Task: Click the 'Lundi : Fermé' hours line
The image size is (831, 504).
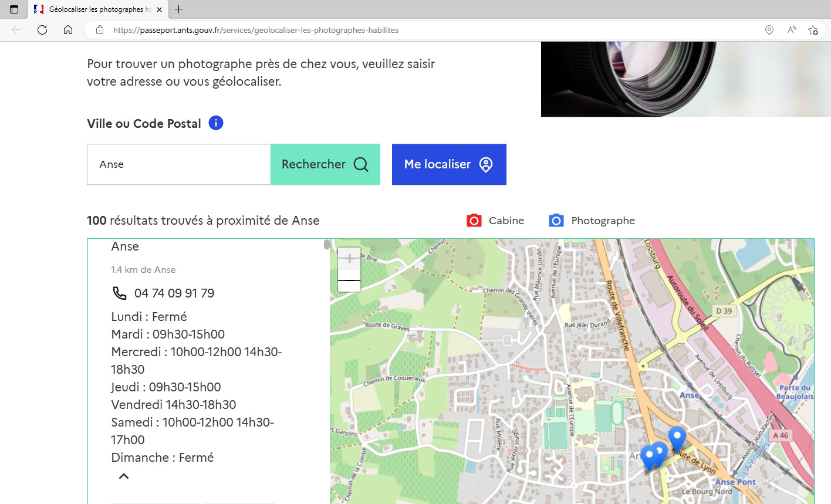Action: point(149,317)
